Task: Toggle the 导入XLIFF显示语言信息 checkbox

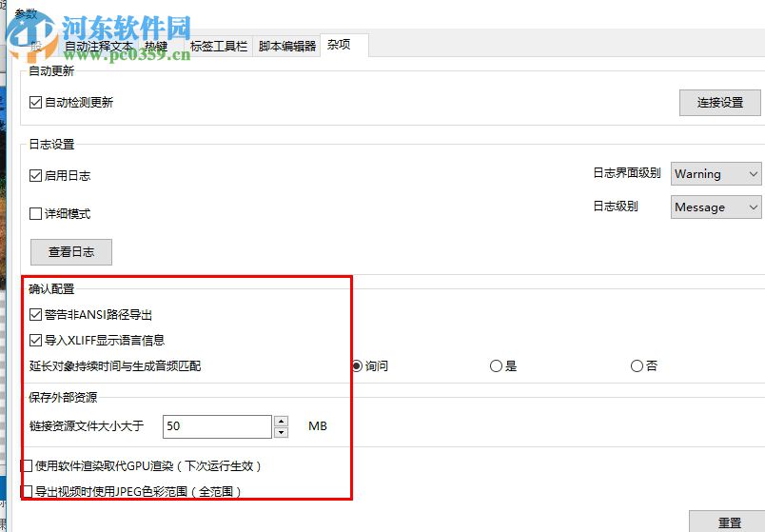Action: click(35, 340)
